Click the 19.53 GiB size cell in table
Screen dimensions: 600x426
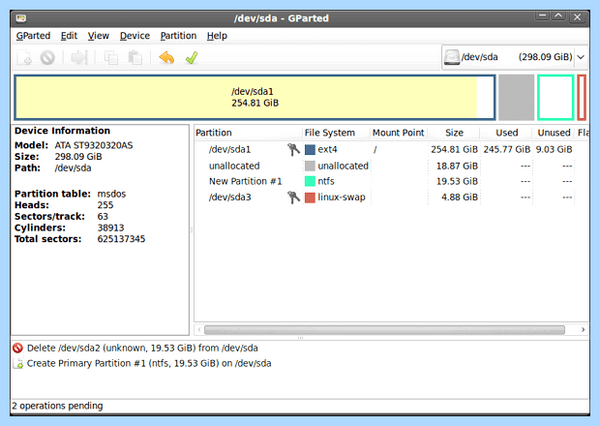(457, 181)
